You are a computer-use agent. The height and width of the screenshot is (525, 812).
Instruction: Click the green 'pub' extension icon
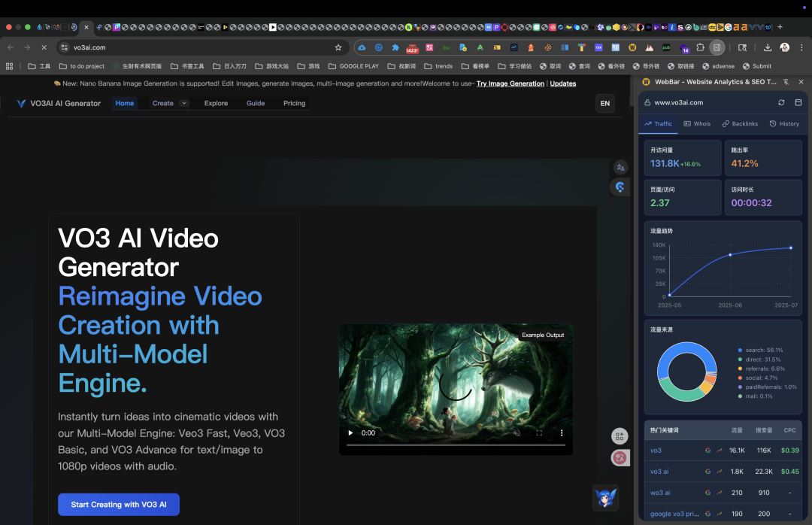pos(666,47)
